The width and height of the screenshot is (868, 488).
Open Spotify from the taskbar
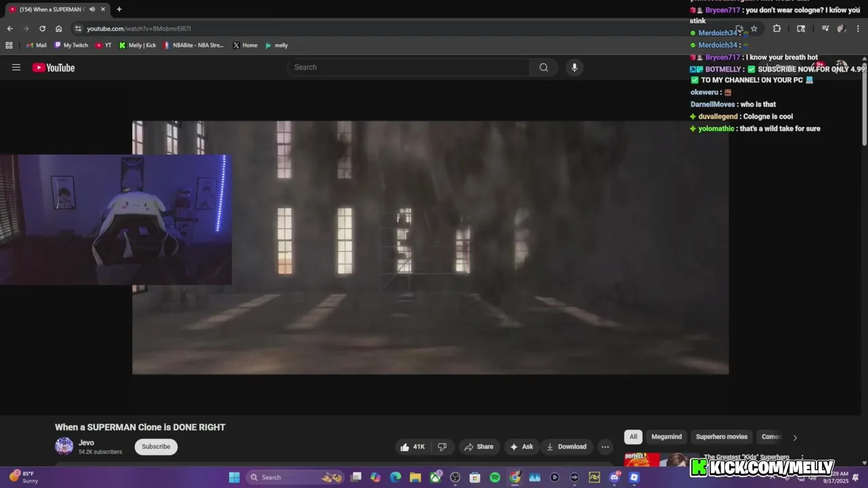[x=495, y=477]
